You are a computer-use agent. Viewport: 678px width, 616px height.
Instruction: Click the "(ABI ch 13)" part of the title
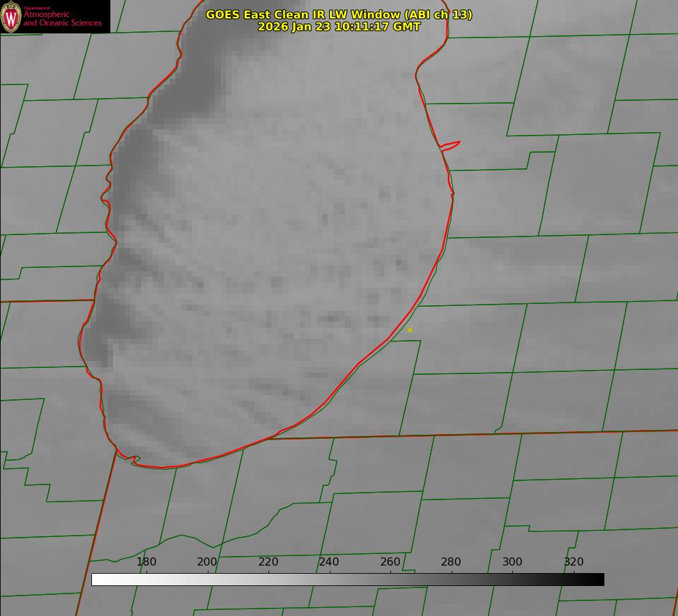click(434, 14)
